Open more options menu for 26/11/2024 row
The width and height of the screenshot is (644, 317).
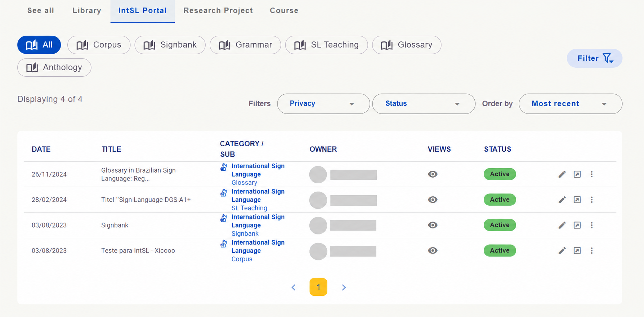pyautogui.click(x=591, y=174)
